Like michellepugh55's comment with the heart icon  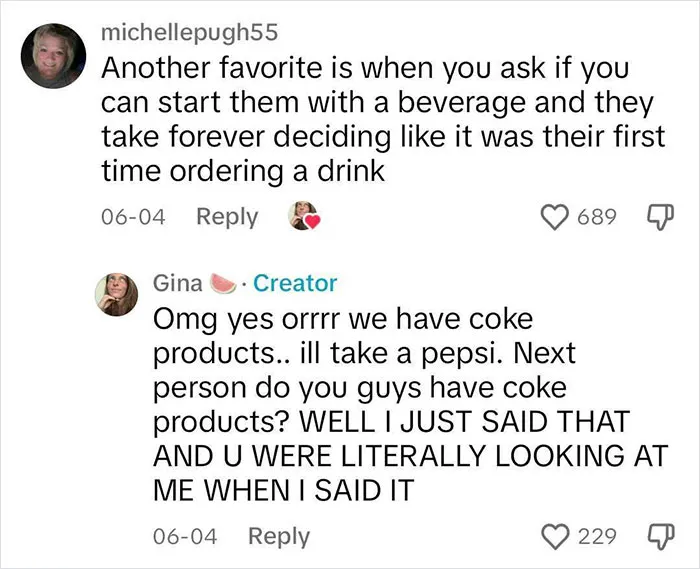(555, 217)
